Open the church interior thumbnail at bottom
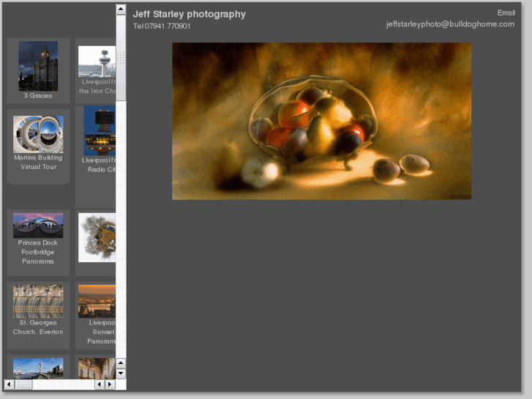Image resolution: width=532 pixels, height=399 pixels. tap(97, 368)
